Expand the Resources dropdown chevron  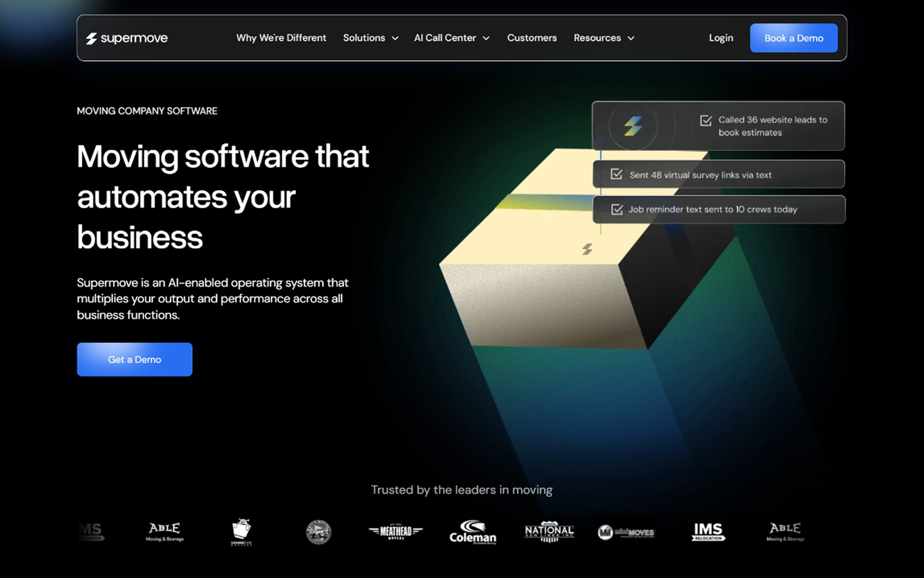coord(631,39)
